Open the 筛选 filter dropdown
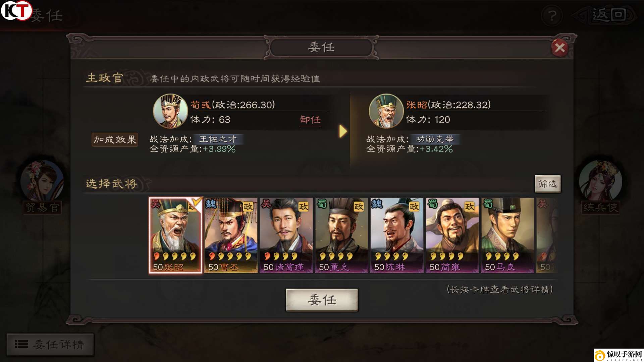The height and width of the screenshot is (362, 644). click(547, 184)
